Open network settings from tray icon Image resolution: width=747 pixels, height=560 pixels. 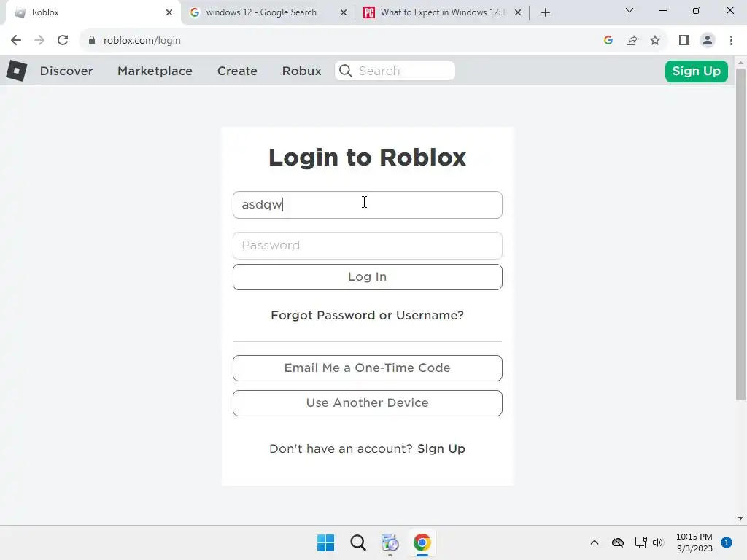pos(641,542)
